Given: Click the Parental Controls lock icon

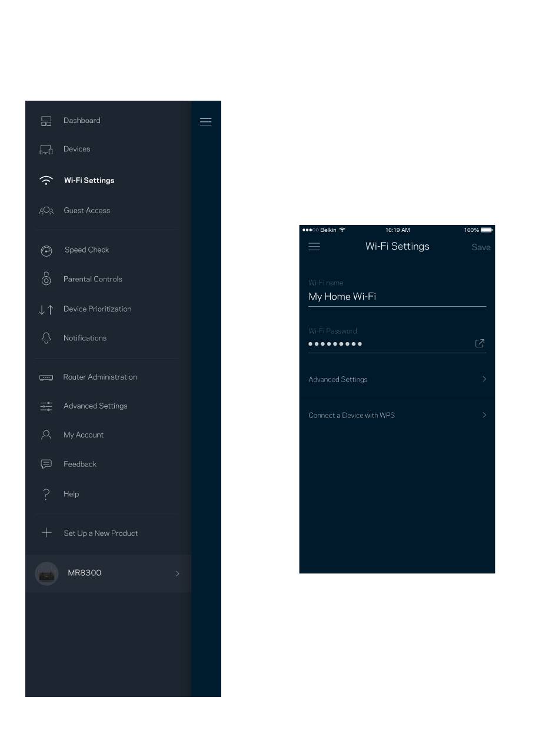Looking at the screenshot, I should [46, 279].
